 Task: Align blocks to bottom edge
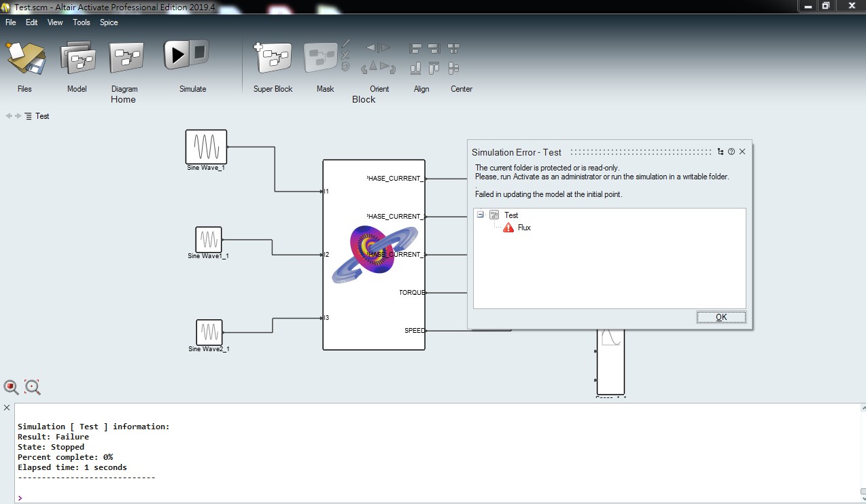(415, 68)
